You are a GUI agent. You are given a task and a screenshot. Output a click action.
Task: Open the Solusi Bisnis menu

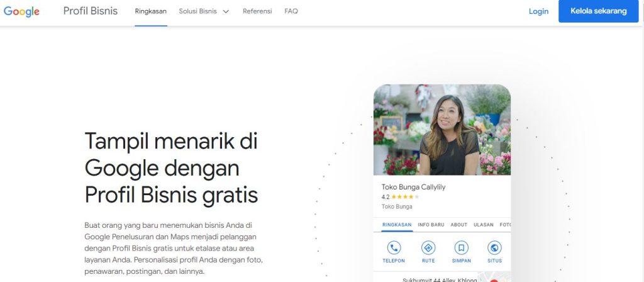pyautogui.click(x=198, y=11)
